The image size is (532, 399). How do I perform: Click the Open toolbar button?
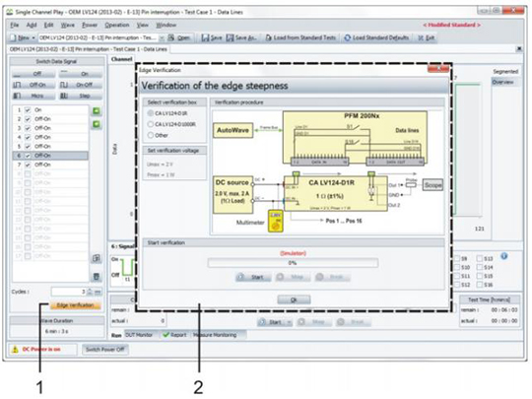(179, 37)
